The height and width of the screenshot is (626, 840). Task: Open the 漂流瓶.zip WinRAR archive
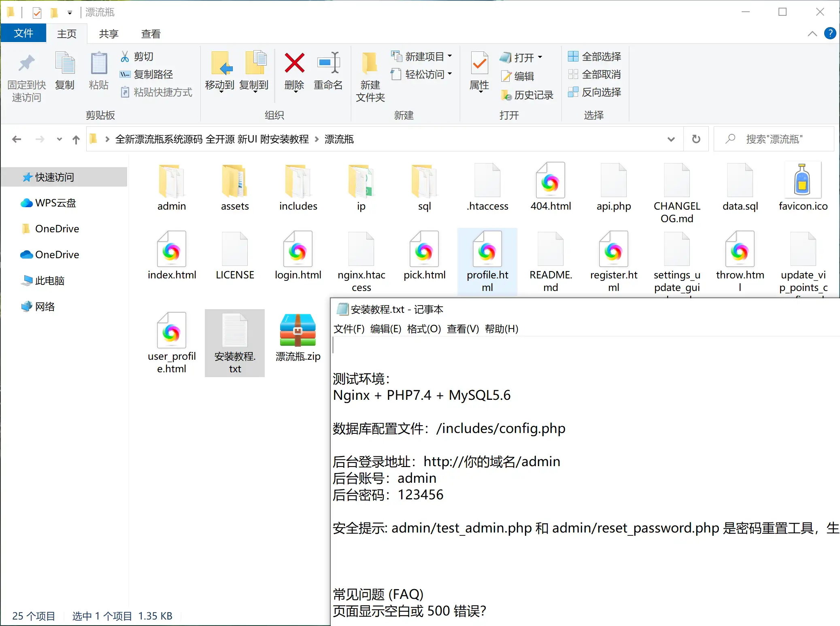pos(298,330)
